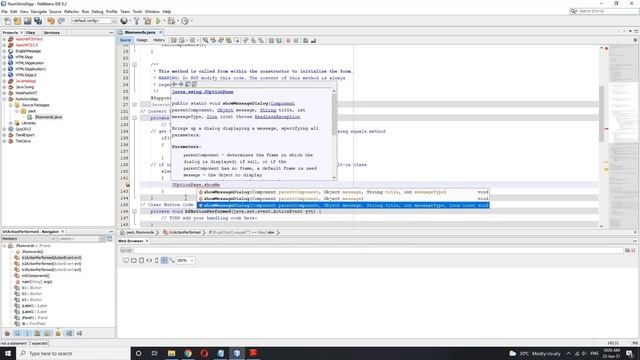This screenshot has width=640, height=360.
Task: Click the pack.JNumwords breadcrumb
Action: 140,232
